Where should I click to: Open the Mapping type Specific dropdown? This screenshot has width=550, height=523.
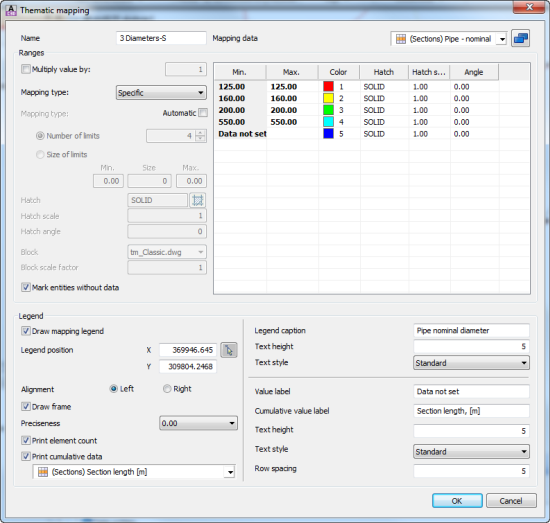coord(161,93)
